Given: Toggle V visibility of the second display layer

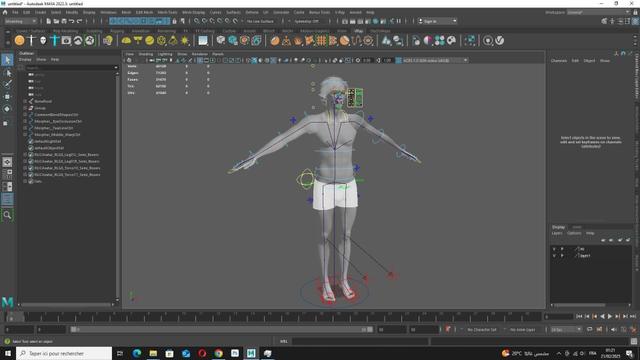Looking at the screenshot, I should [x=554, y=256].
